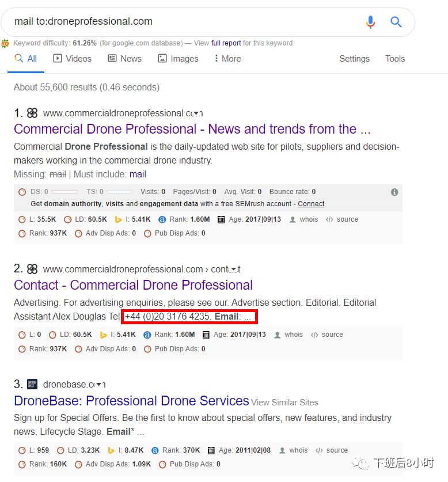This screenshot has width=448, height=482.
Task: Open DroneBase Professional Drone Services result
Action: click(x=131, y=401)
